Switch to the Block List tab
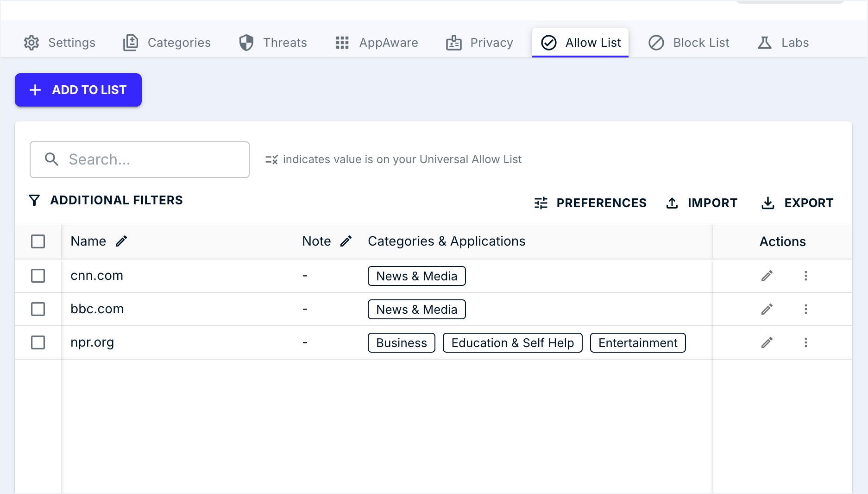Image resolution: width=868 pixels, height=494 pixels. 688,43
